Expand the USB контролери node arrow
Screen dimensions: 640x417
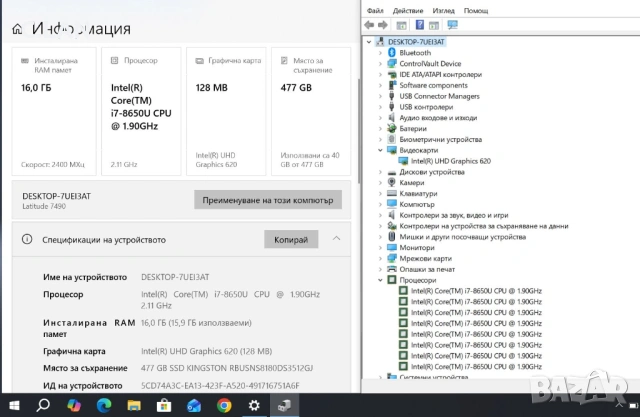point(380,107)
